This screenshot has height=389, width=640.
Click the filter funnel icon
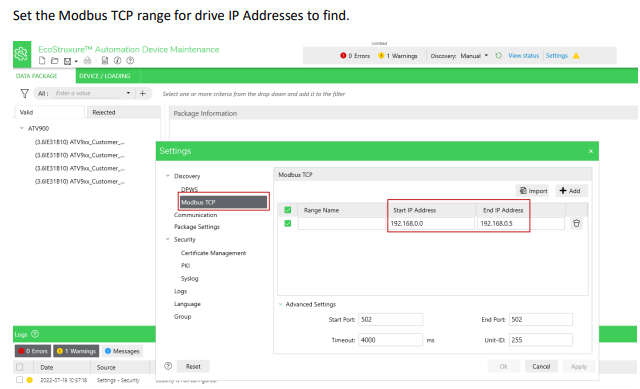[x=24, y=93]
